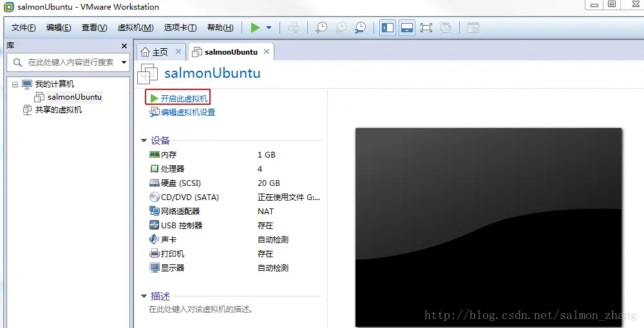Click the console view toolbar icon
This screenshot has height=328, width=644.
click(473, 28)
